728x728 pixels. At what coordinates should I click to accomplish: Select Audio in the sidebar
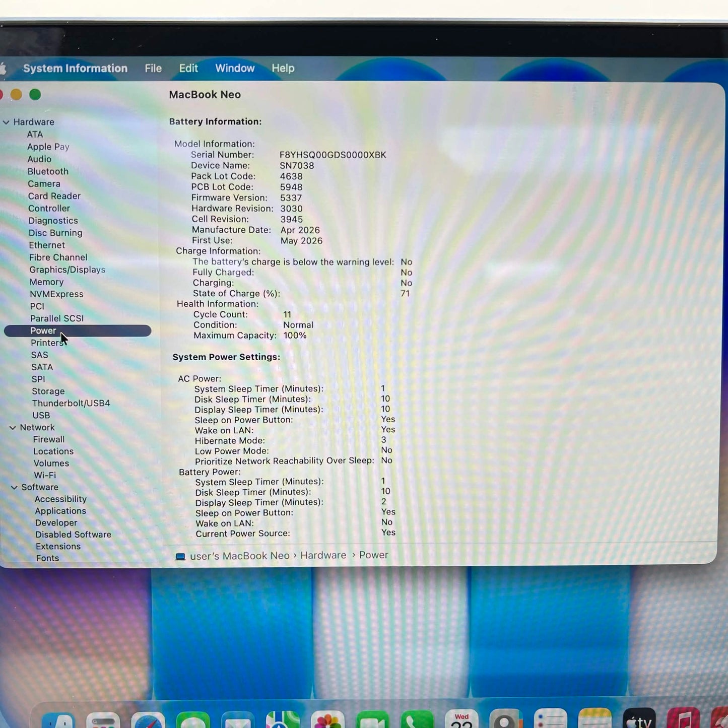(39, 159)
